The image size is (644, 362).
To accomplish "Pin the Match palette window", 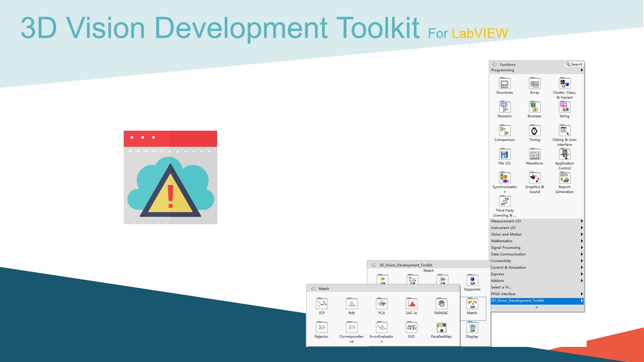I will coord(314,288).
